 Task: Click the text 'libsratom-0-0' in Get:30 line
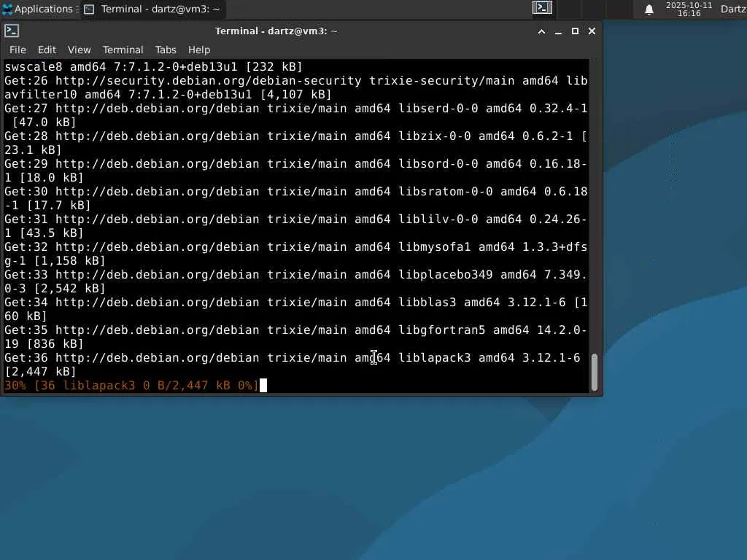(x=446, y=191)
